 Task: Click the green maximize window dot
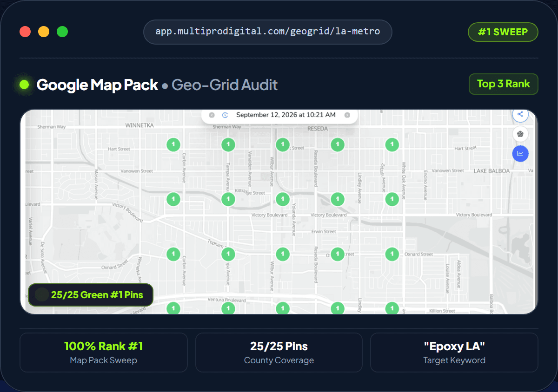62,32
